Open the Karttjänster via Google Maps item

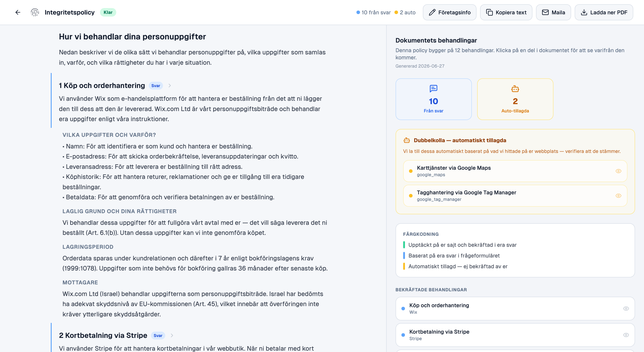(515, 171)
